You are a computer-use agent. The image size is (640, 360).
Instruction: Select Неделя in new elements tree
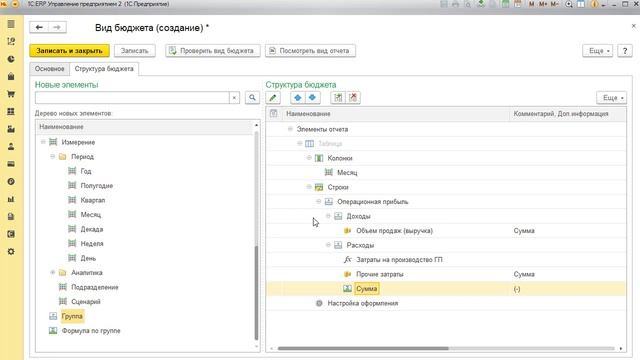(x=92, y=243)
